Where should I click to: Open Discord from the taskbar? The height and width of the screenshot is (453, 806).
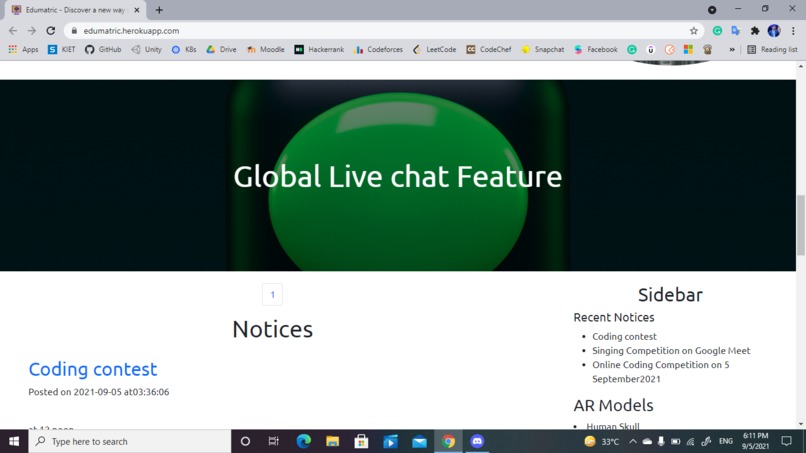tap(477, 441)
